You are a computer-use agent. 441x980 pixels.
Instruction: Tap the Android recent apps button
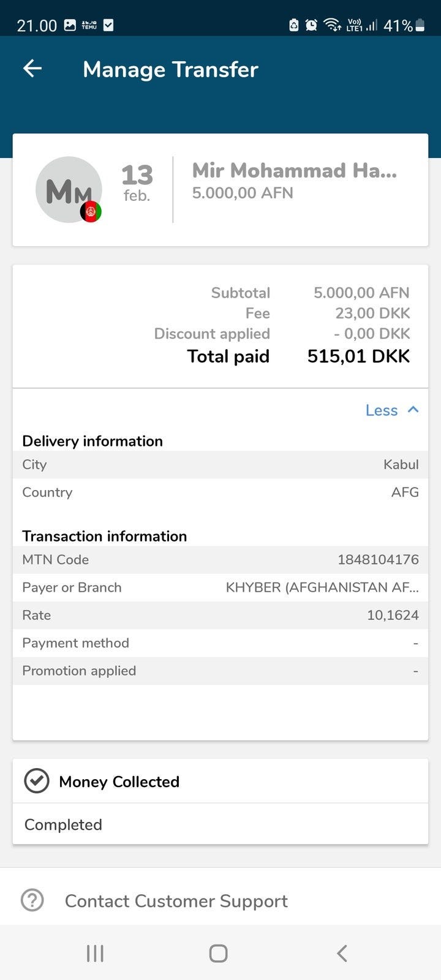coord(95,953)
